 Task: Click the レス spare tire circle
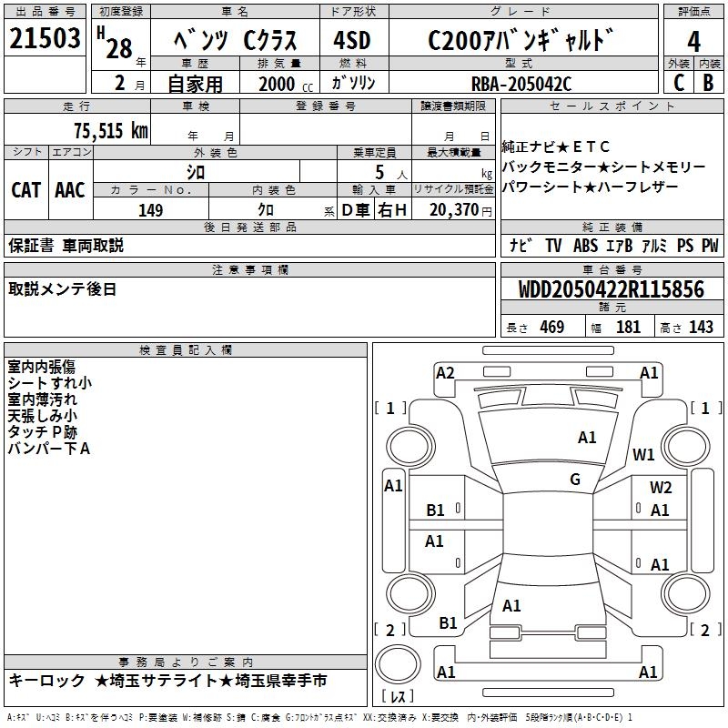click(x=398, y=664)
